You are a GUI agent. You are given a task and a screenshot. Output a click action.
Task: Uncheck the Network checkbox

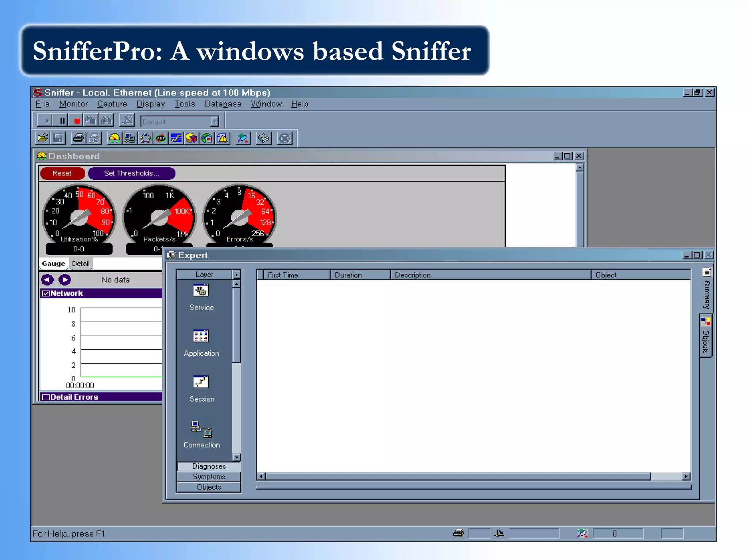pyautogui.click(x=46, y=293)
